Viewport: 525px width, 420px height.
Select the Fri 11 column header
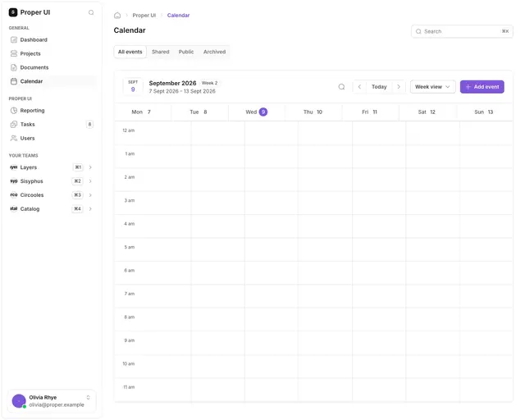click(x=370, y=112)
